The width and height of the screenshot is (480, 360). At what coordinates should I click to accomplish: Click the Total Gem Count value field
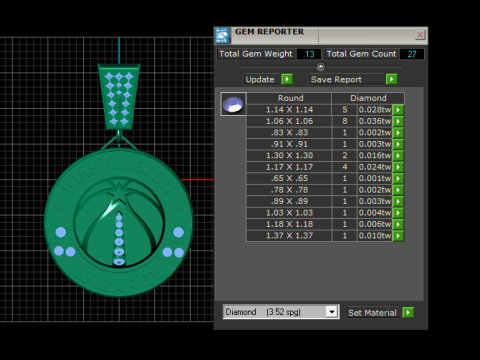(412, 54)
